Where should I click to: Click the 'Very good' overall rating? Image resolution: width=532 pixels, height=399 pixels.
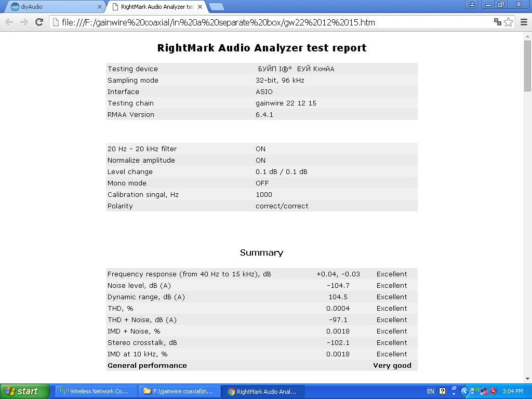(392, 365)
